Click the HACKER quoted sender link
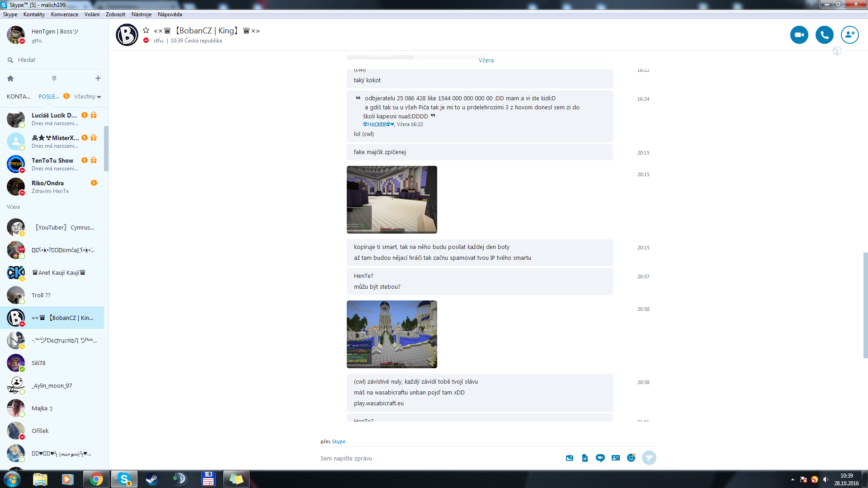 pos(378,124)
